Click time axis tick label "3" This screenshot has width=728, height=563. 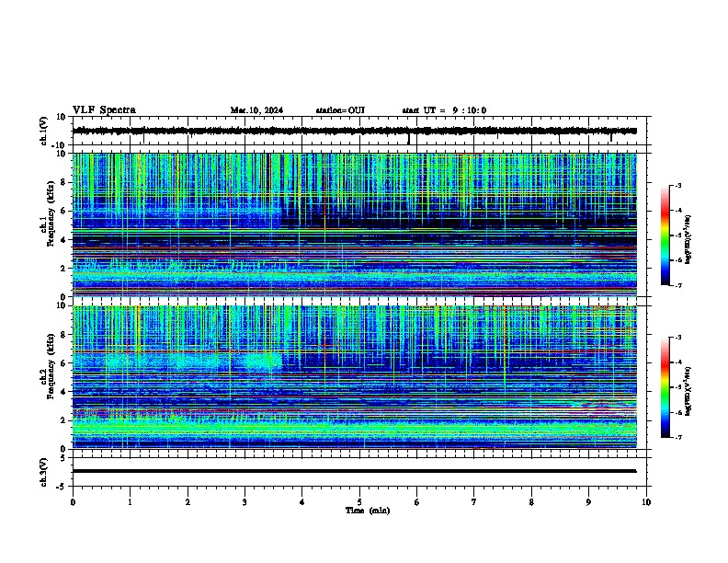pyautogui.click(x=245, y=502)
